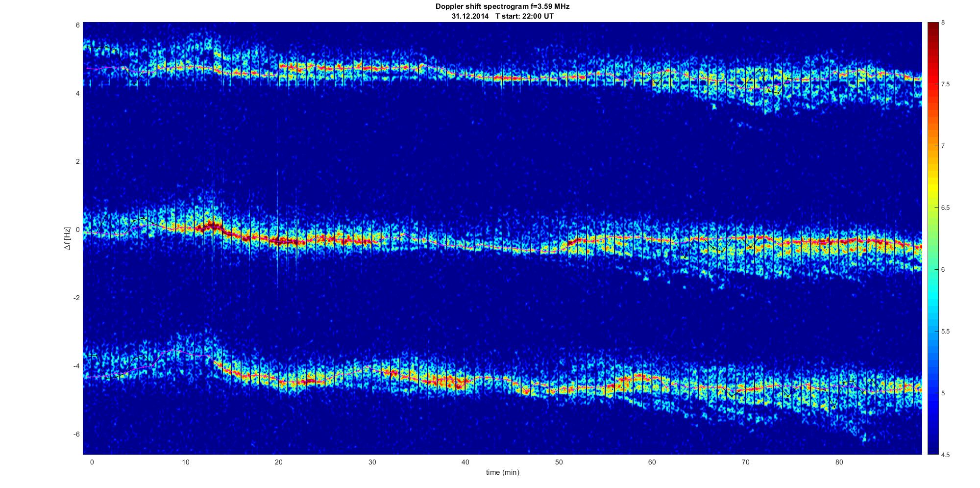Click the y-axis label 'Δf [Hz]'
This screenshot has width=980, height=488.
pos(68,239)
